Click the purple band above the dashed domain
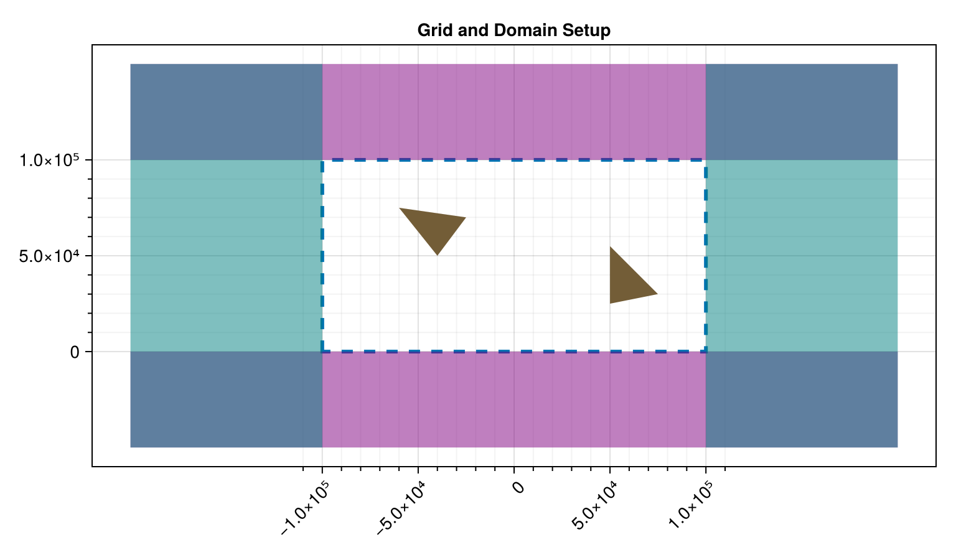Screen dimensions: 956x560 point(514,112)
